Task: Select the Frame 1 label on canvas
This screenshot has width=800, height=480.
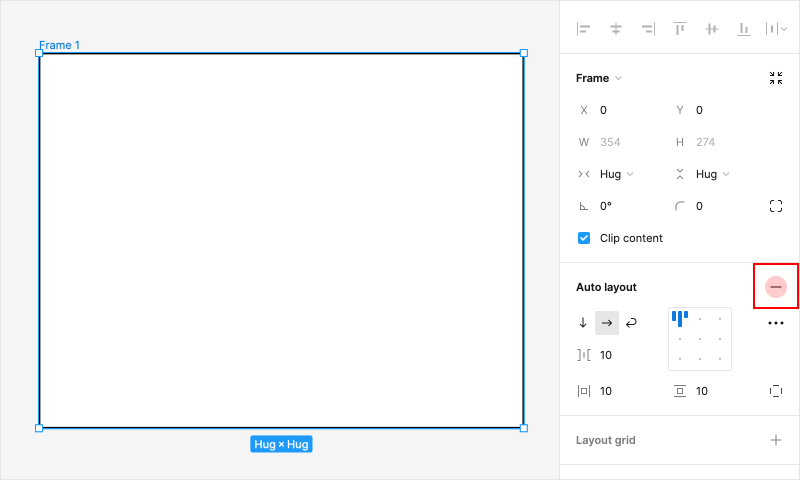Action: coord(60,45)
